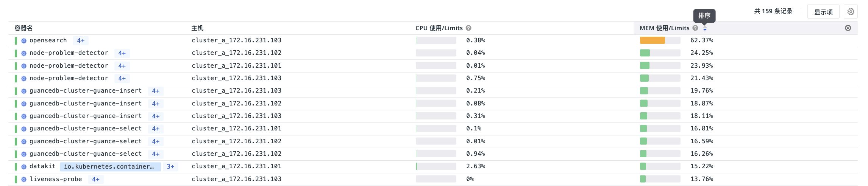
Task: Expand the 4+ tags on opensearch row
Action: (81, 40)
